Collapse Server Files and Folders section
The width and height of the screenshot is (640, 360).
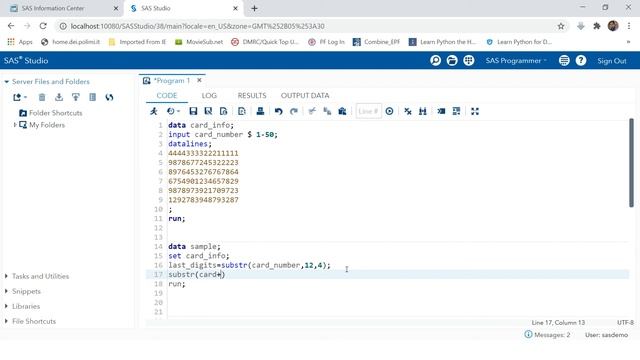7,82
